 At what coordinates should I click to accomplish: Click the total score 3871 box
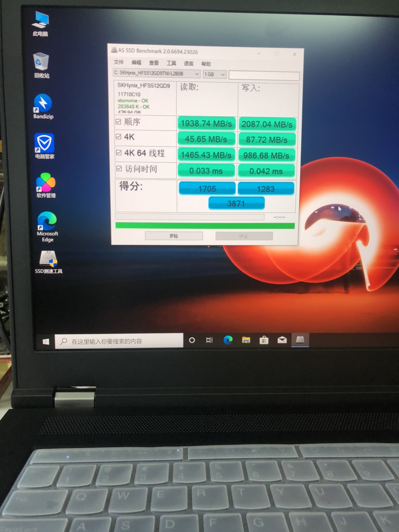point(236,203)
